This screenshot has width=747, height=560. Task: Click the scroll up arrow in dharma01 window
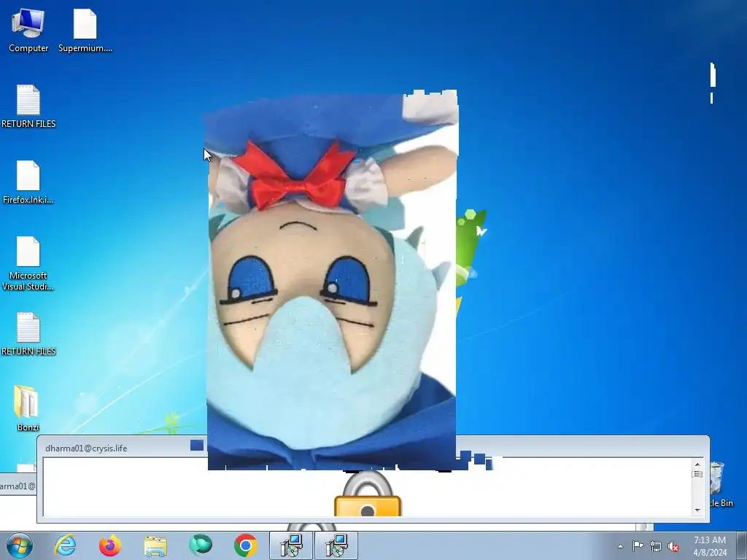(x=697, y=464)
